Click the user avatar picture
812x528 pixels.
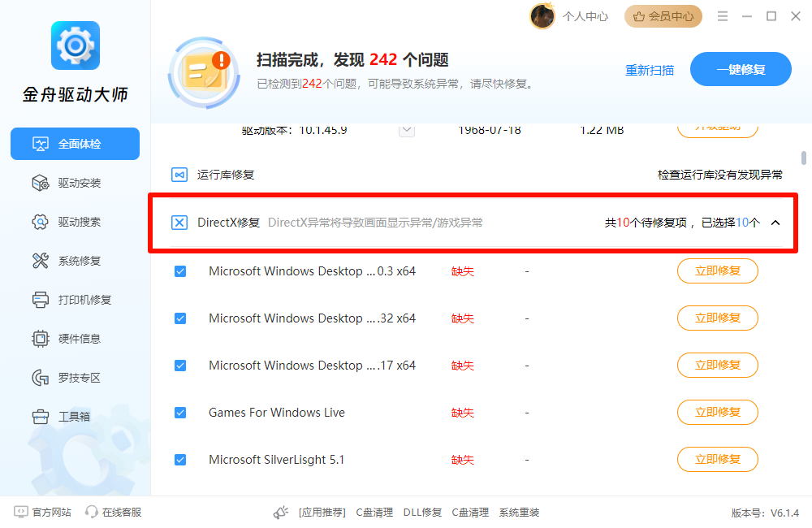(542, 16)
